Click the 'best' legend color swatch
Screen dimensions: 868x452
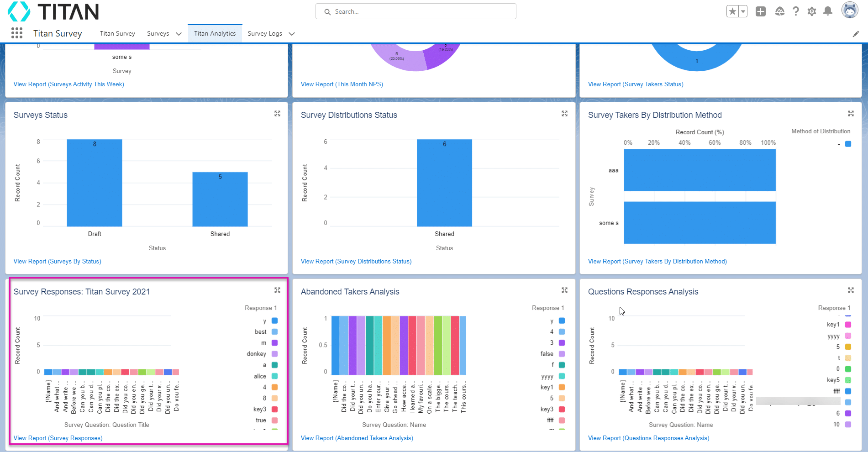click(274, 332)
